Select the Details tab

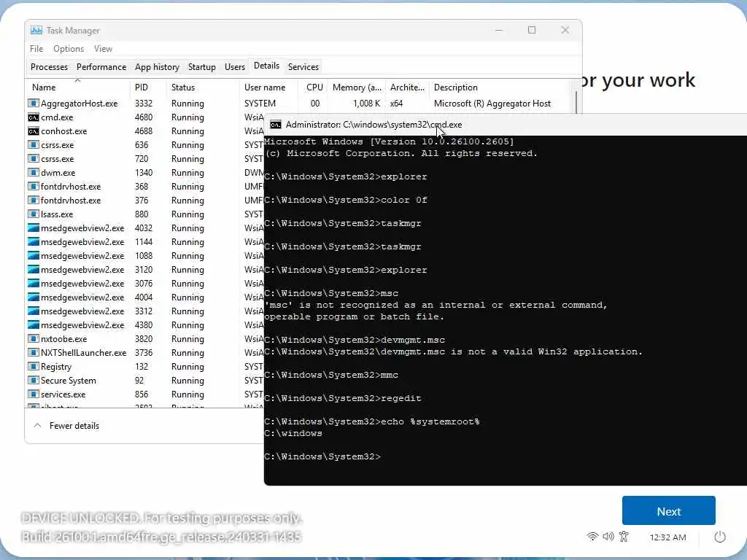click(266, 66)
